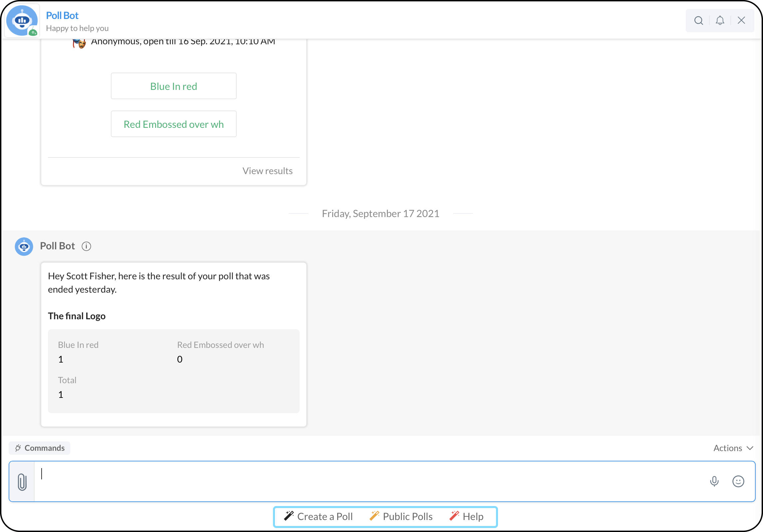Viewport: 763px width, 532px height.
Task: Open the emoji picker smiley icon
Action: pyautogui.click(x=738, y=481)
